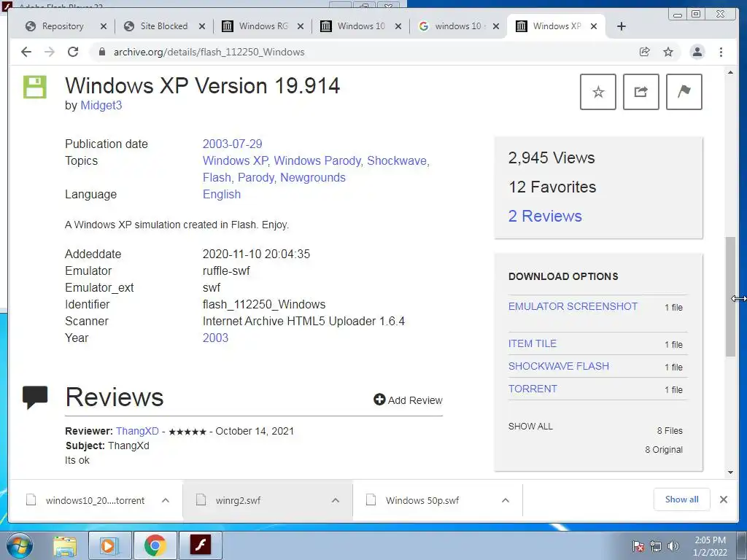Select the Windows XP tab
The width and height of the screenshot is (747, 560).
pyautogui.click(x=556, y=26)
